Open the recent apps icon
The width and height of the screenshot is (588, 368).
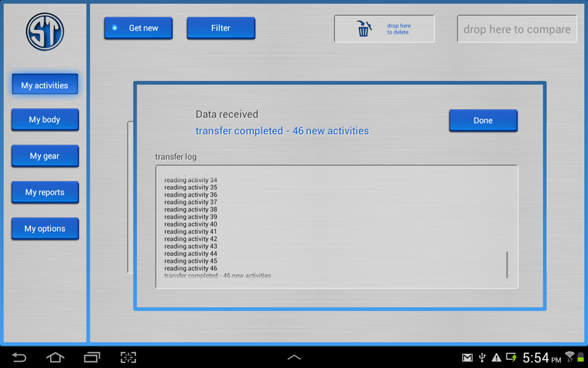click(x=92, y=357)
